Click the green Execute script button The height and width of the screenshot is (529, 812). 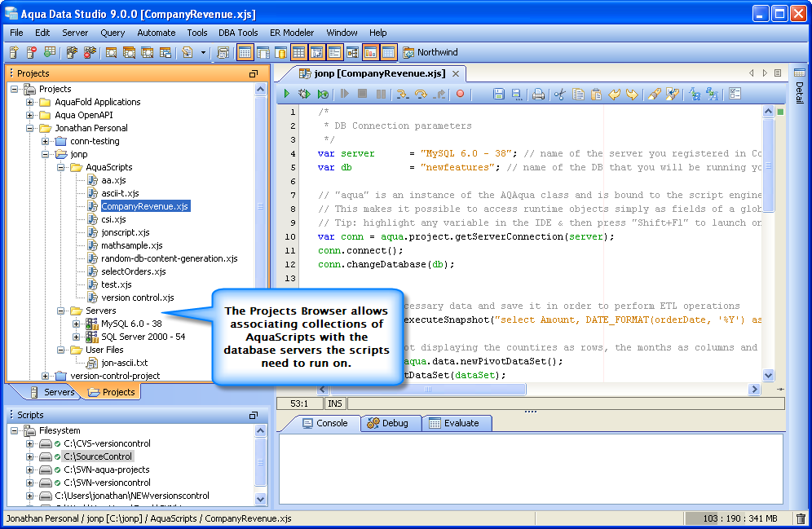[x=287, y=95]
